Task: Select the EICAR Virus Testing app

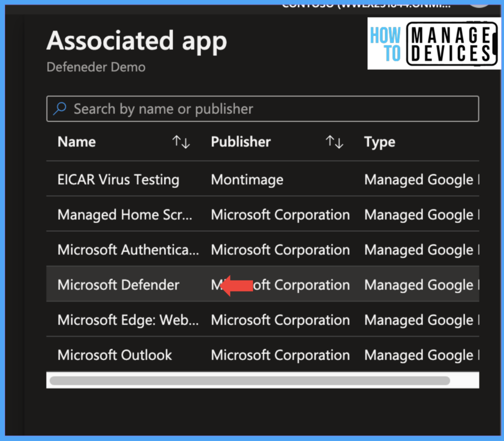Action: [118, 179]
